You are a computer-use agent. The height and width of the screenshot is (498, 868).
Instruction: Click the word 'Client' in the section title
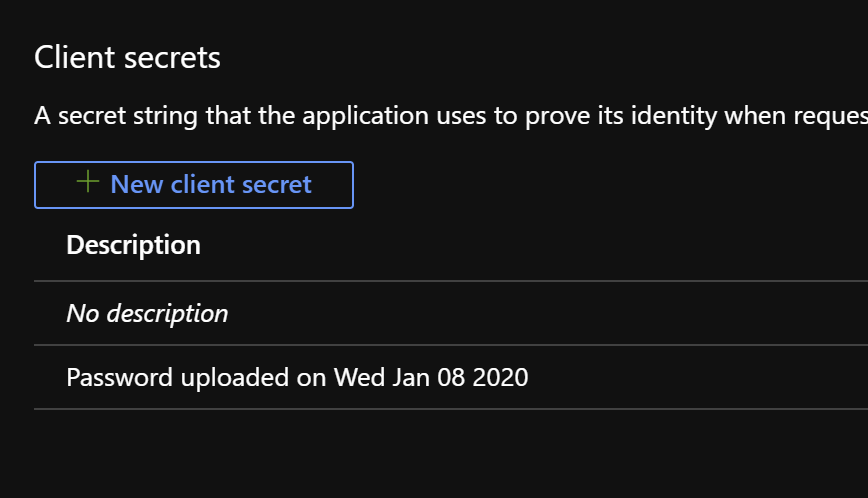click(75, 58)
